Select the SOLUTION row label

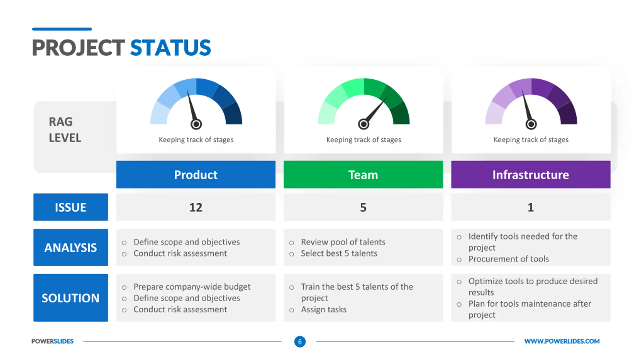point(71,298)
